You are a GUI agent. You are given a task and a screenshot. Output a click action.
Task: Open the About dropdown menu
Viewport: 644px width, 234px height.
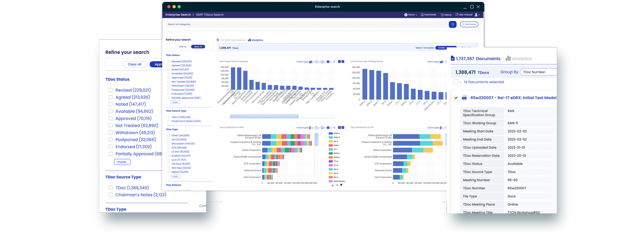pos(411,15)
